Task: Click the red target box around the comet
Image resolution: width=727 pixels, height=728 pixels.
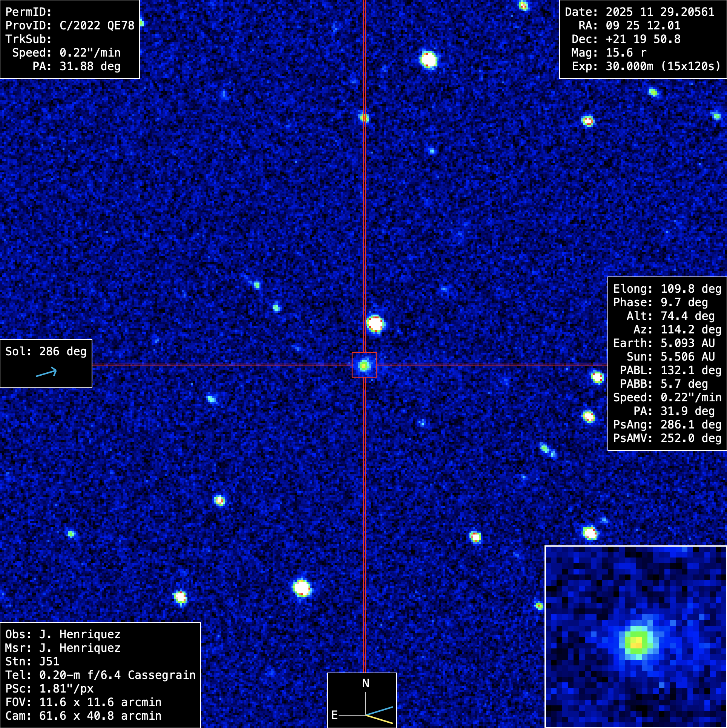Action: [364, 365]
